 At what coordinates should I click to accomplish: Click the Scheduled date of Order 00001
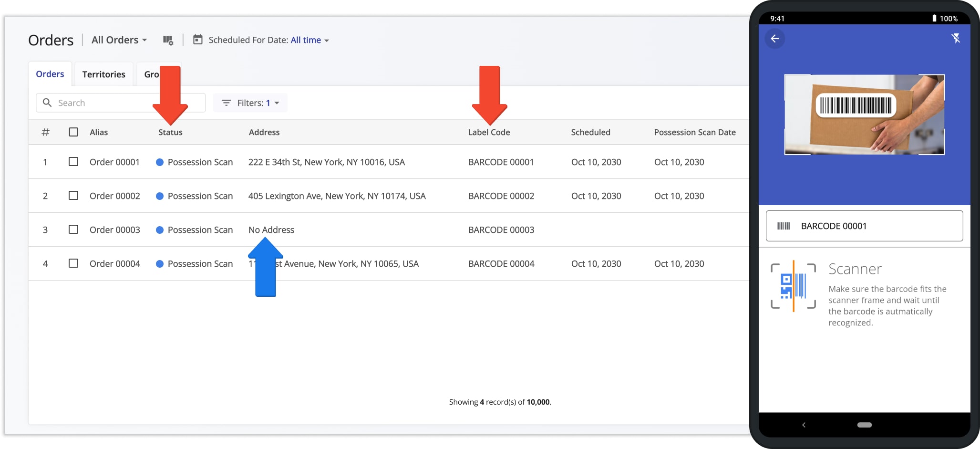tap(596, 162)
